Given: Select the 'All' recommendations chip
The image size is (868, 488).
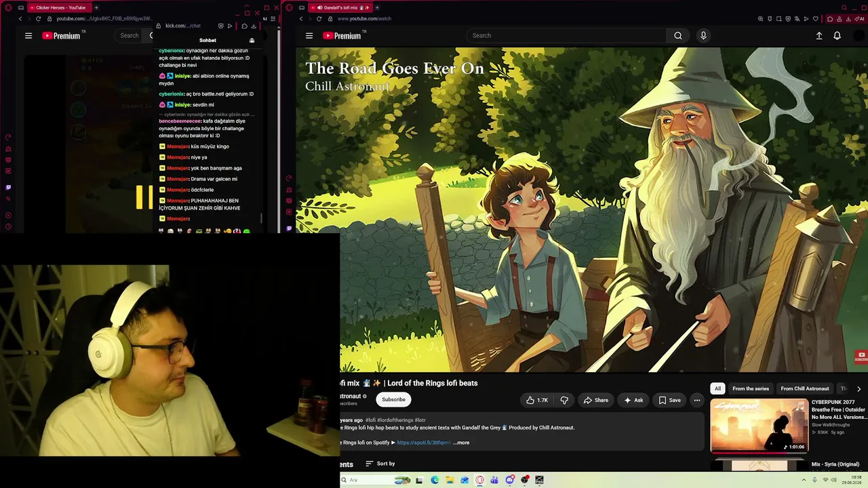Looking at the screenshot, I should click(x=717, y=388).
